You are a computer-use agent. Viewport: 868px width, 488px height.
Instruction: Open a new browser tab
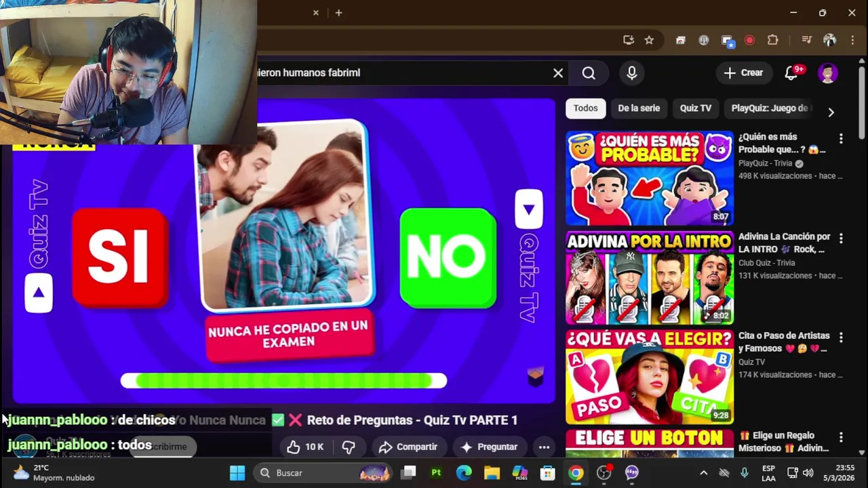coord(338,12)
